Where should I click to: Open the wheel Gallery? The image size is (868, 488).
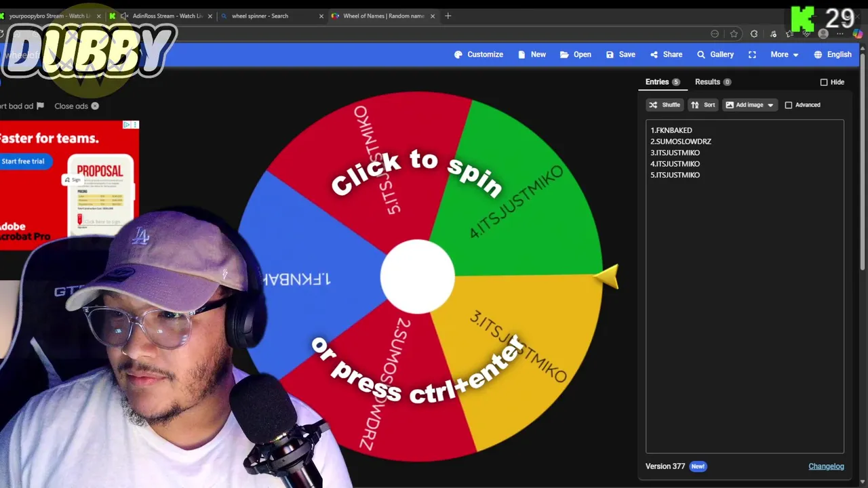715,54
